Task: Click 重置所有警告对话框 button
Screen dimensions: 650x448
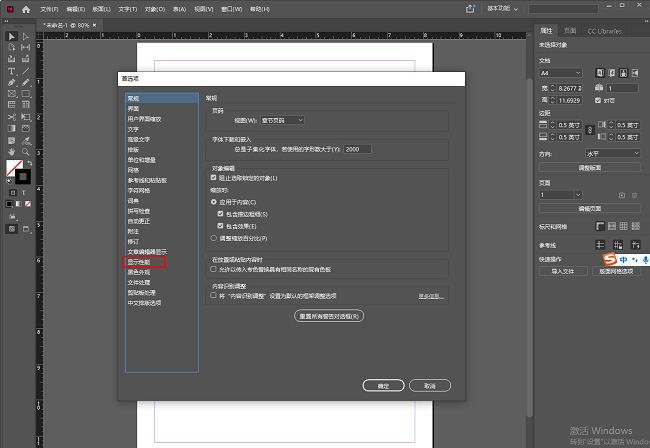Action: tap(328, 316)
